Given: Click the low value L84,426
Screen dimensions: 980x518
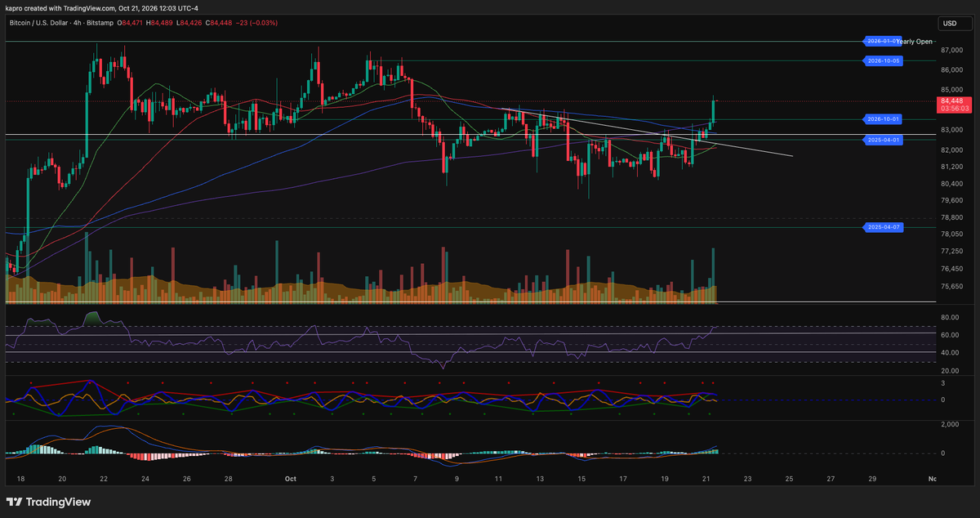Looking at the screenshot, I should (189, 23).
